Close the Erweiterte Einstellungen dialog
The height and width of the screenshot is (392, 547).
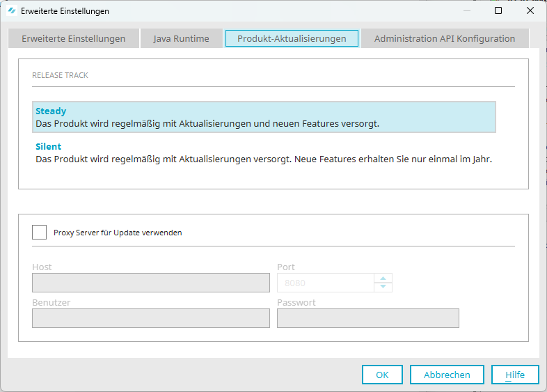point(530,11)
